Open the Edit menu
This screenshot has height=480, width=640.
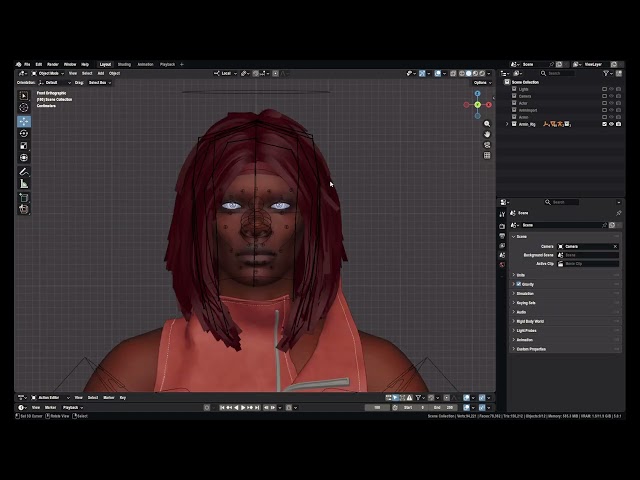coord(39,64)
